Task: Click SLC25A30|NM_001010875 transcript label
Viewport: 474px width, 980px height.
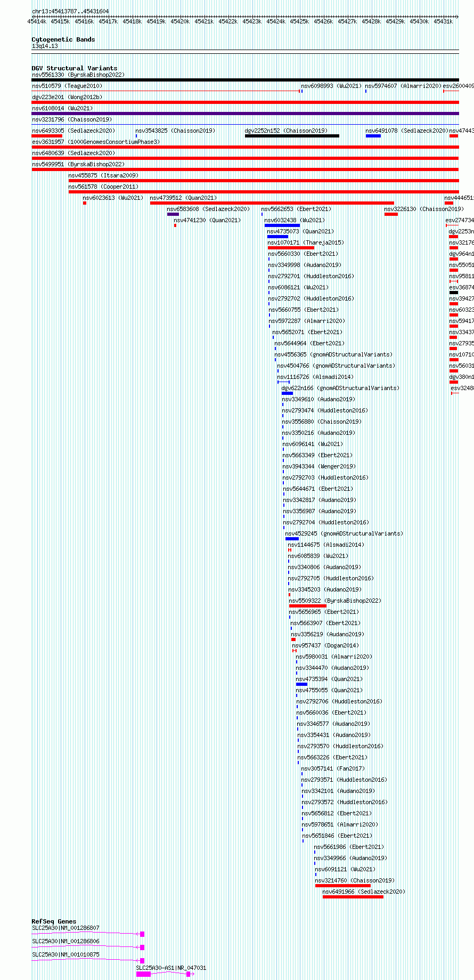Action: pyautogui.click(x=66, y=954)
